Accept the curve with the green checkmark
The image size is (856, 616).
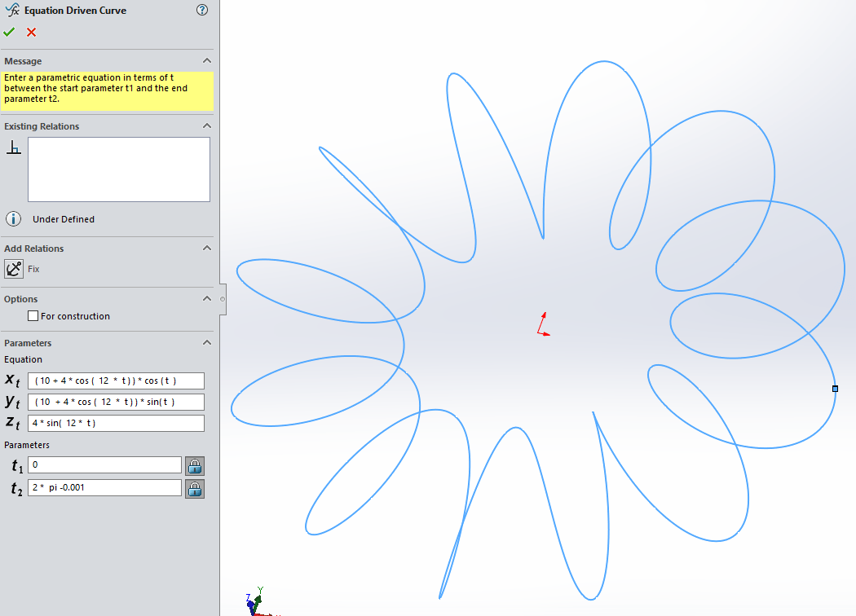tap(9, 33)
